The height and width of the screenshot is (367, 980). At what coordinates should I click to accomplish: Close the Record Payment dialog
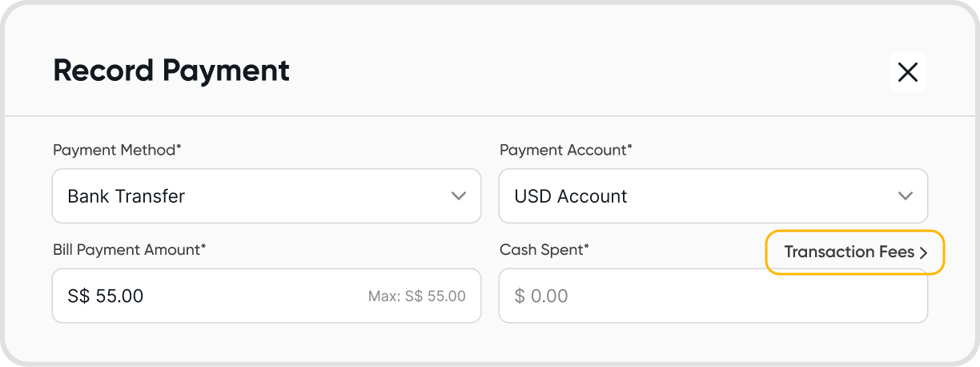[x=907, y=72]
